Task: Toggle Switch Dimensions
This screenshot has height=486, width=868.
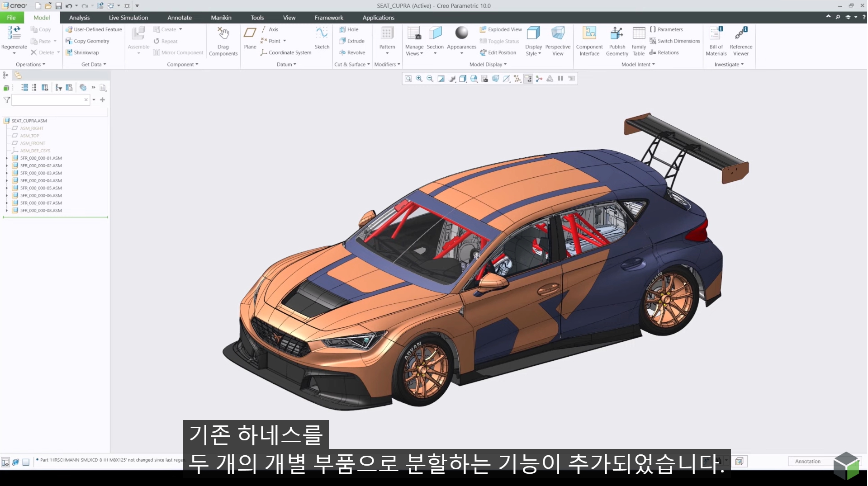Action: coord(675,41)
